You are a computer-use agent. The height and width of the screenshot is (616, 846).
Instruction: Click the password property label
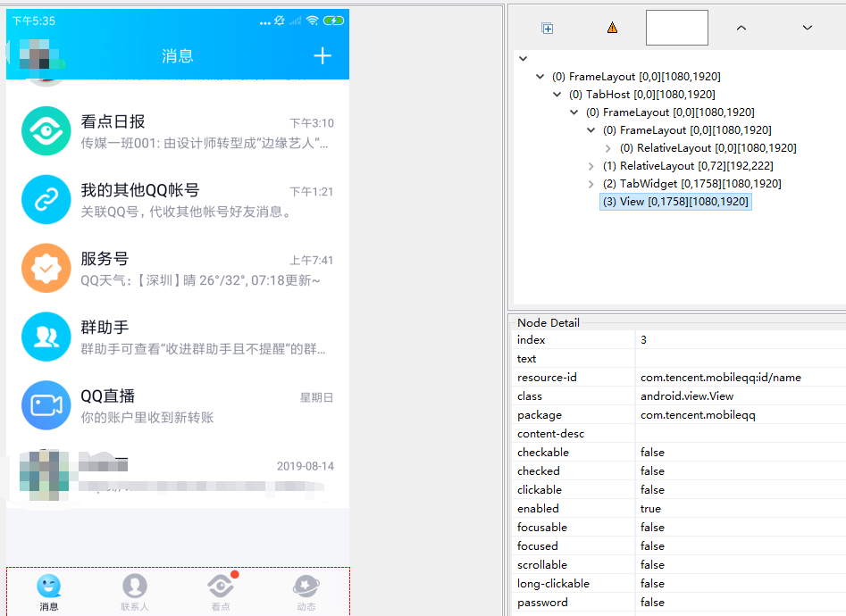click(x=542, y=603)
